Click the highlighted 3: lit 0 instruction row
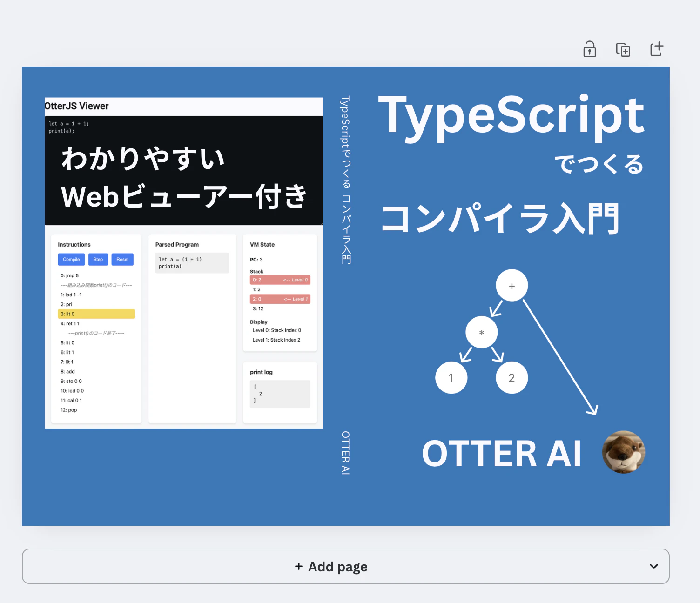This screenshot has width=700, height=603. 96,314
